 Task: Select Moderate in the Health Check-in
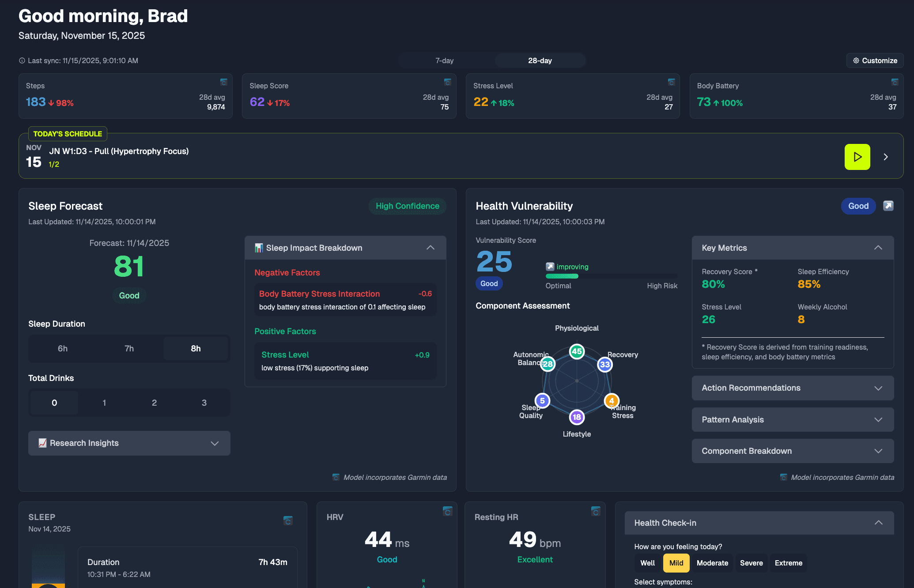[x=712, y=563]
